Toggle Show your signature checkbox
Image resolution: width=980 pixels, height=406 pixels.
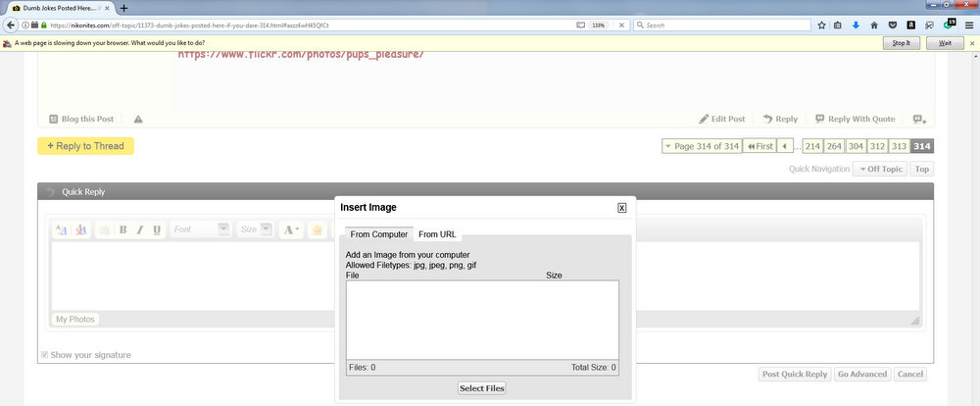pos(45,355)
